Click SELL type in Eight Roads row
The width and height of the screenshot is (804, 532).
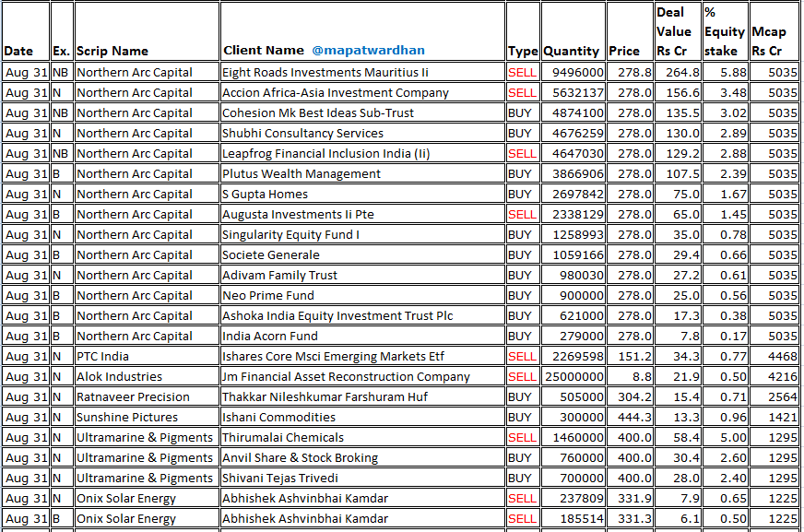click(523, 72)
